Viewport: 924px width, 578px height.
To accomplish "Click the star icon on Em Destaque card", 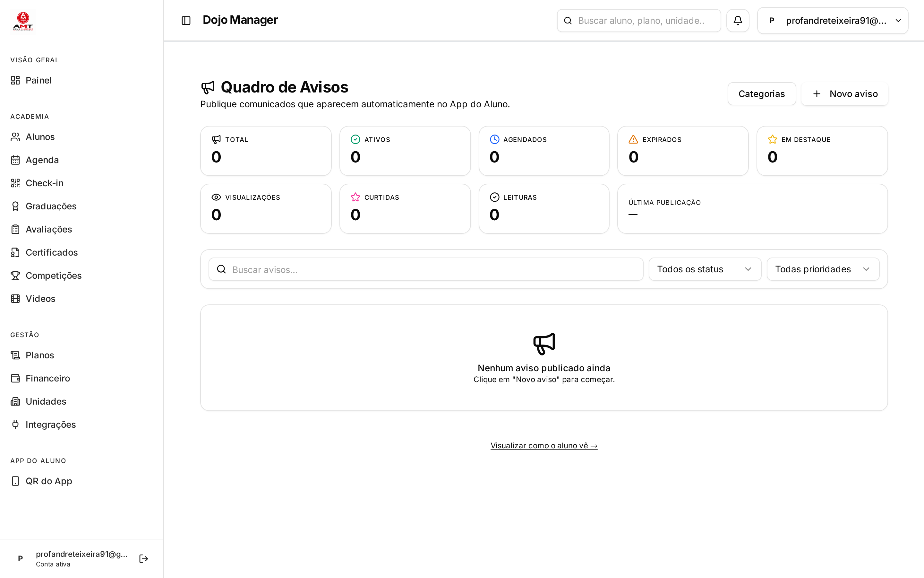I will click(773, 140).
